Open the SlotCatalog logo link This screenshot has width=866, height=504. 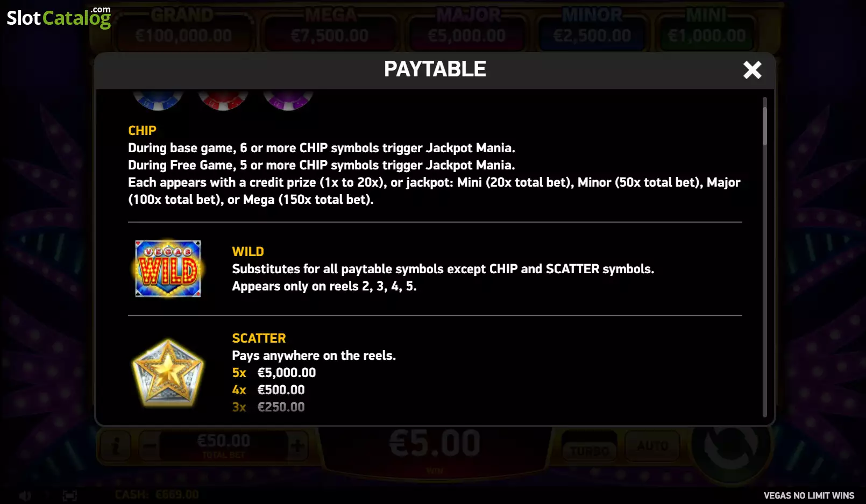59,17
